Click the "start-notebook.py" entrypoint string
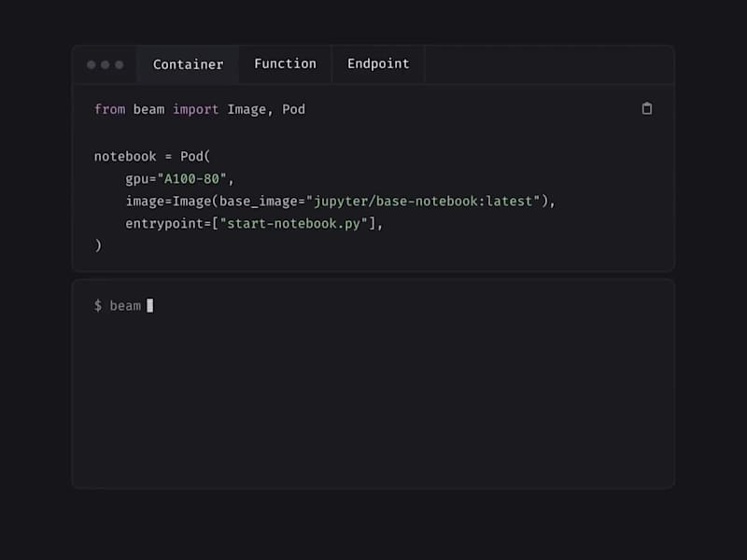The width and height of the screenshot is (747, 560). 293,224
